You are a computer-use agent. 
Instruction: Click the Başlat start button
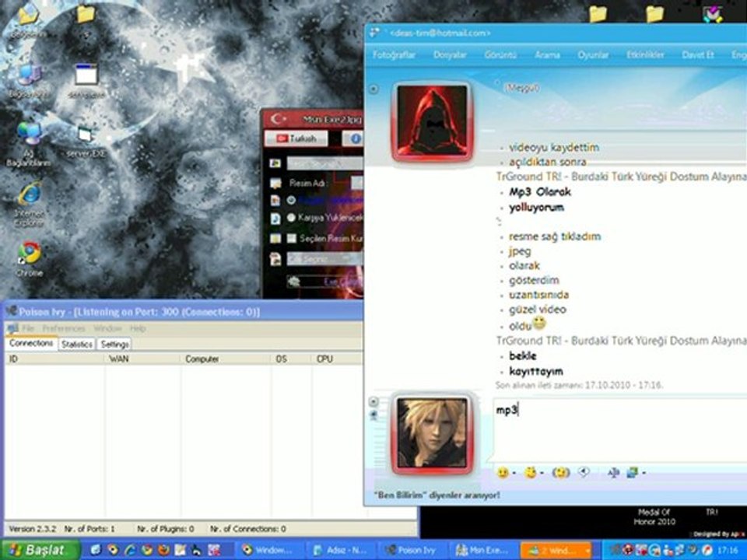coord(39,550)
